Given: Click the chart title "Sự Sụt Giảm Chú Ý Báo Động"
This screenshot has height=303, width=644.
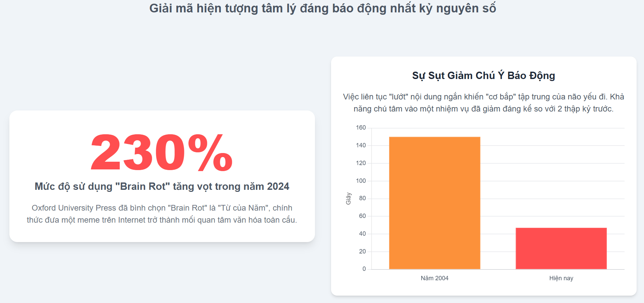Looking at the screenshot, I should coord(484,76).
